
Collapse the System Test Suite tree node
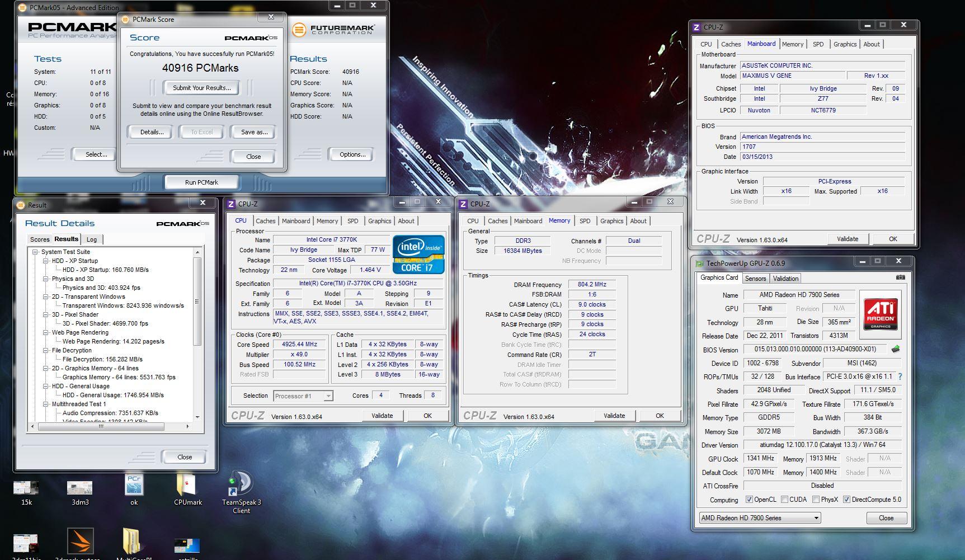coord(35,252)
